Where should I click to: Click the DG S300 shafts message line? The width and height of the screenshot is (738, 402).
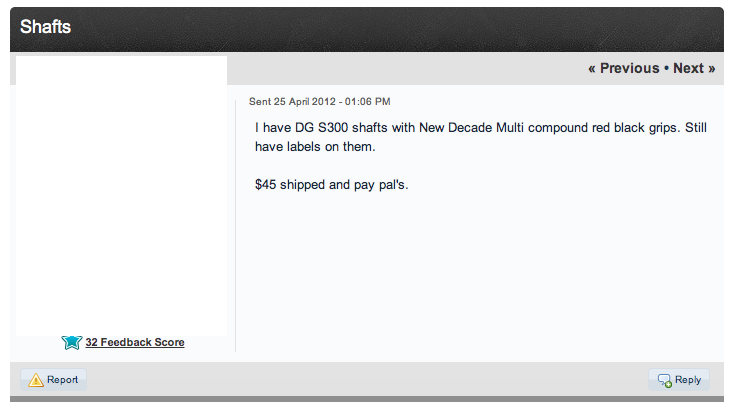pos(481,128)
